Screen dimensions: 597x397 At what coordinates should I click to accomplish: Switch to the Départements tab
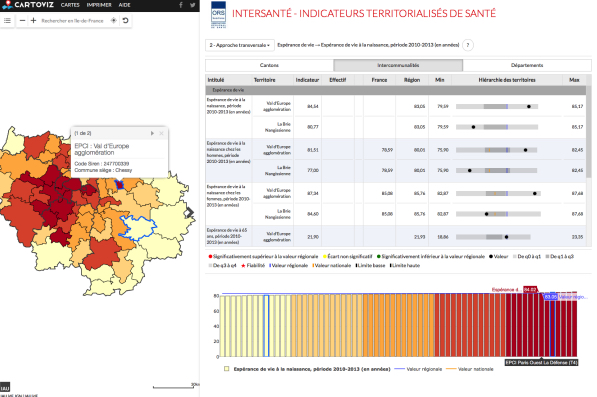[x=527, y=65]
